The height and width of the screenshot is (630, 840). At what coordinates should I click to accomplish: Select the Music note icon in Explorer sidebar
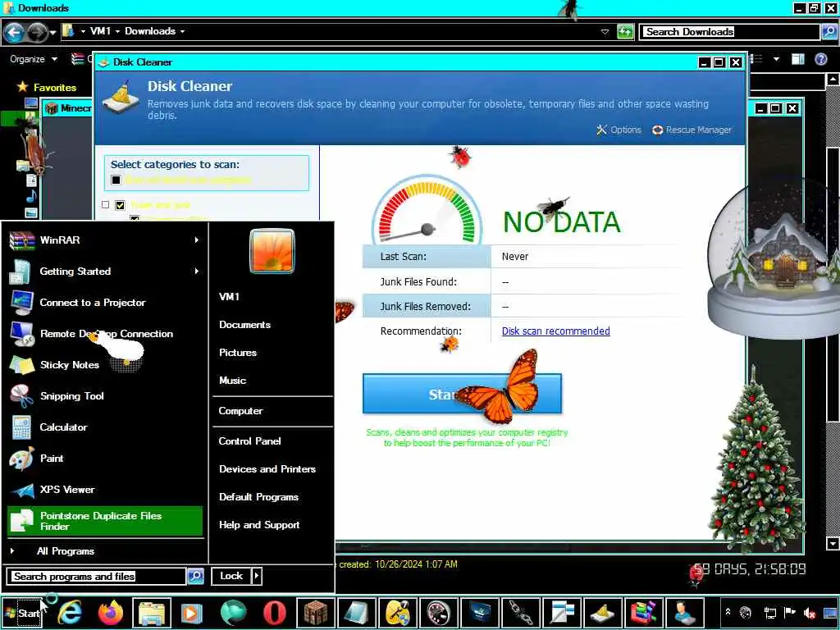(x=32, y=196)
